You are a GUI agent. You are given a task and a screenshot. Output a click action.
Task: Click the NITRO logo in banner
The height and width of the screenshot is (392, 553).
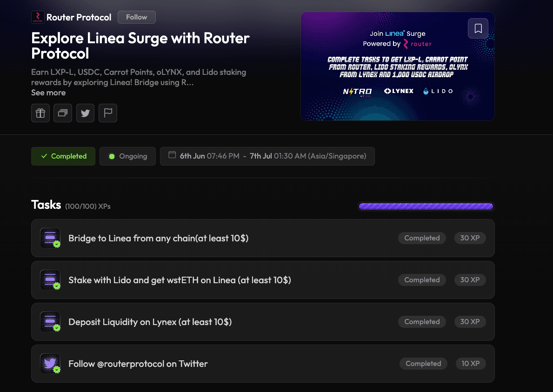pos(357,92)
